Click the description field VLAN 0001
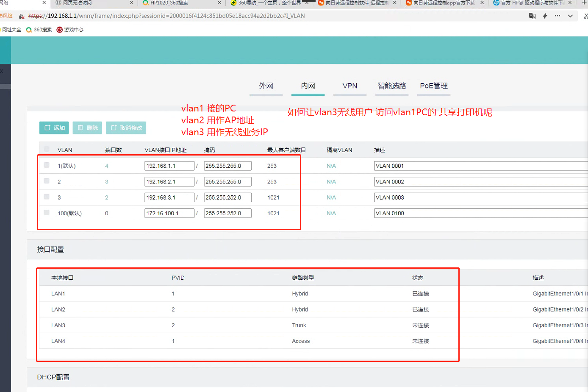588x392 pixels. (481, 166)
